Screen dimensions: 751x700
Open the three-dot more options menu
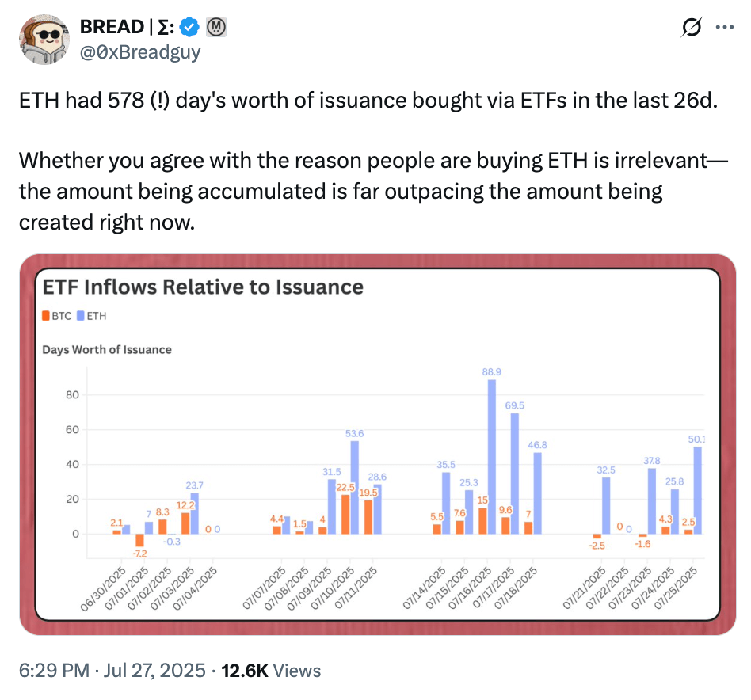724,28
